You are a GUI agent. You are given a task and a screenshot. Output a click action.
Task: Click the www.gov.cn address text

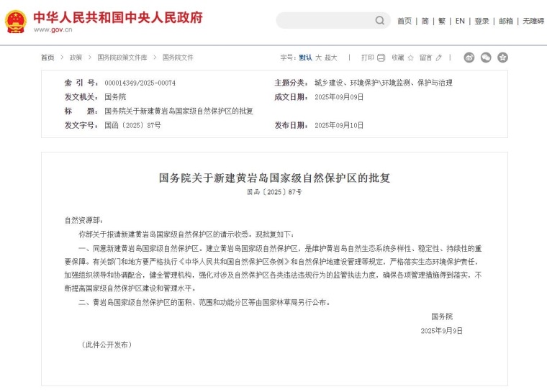[53, 29]
